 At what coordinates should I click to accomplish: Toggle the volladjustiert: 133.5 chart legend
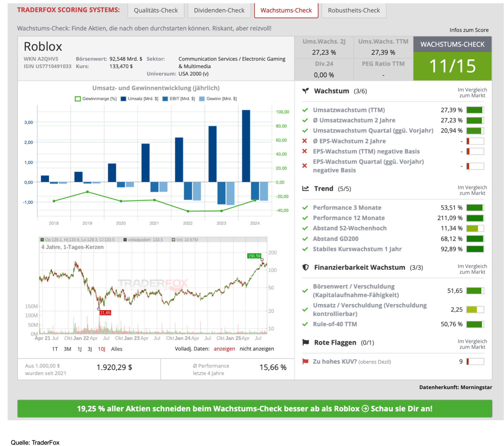tap(143, 240)
